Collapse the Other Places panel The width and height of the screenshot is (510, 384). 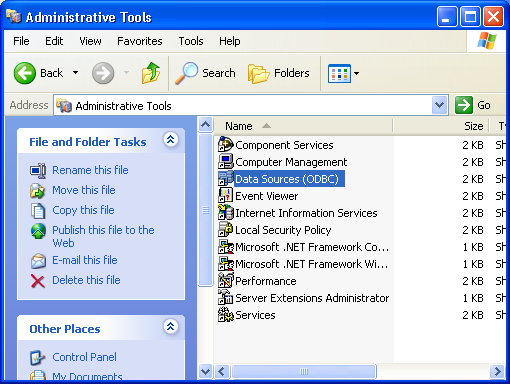171,326
